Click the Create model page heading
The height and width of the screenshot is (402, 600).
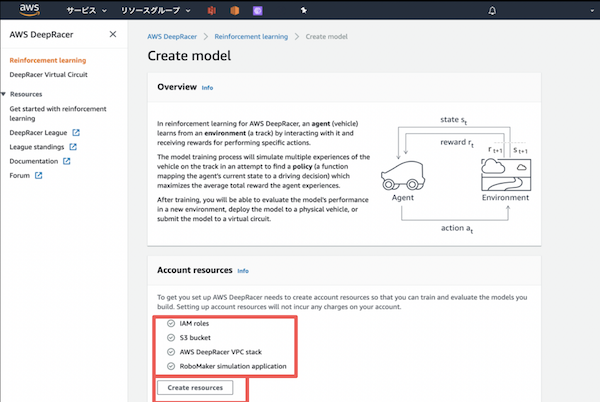click(189, 56)
